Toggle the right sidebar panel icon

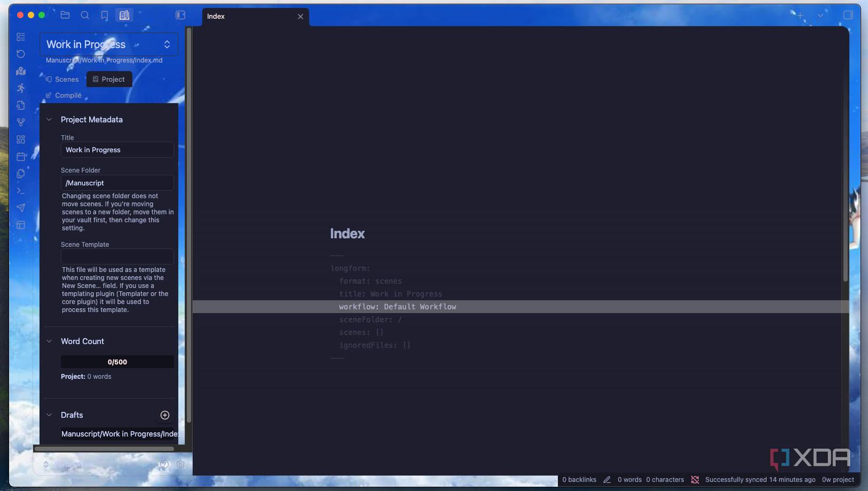point(848,15)
